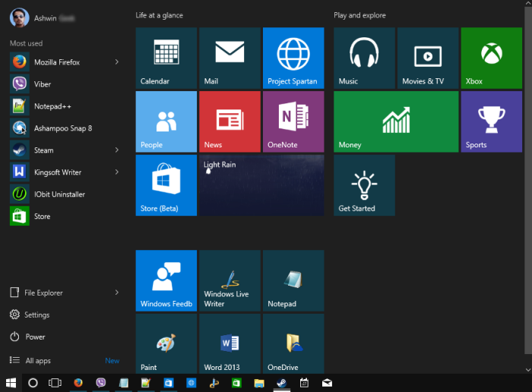Launch the Windows Live Writer tile
This screenshot has width=532, height=392.
point(230,280)
